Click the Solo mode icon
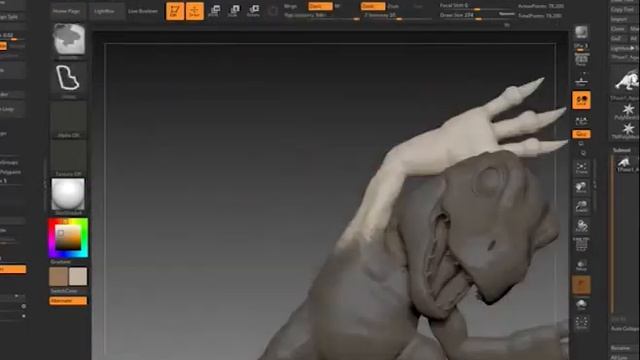 tap(581, 304)
